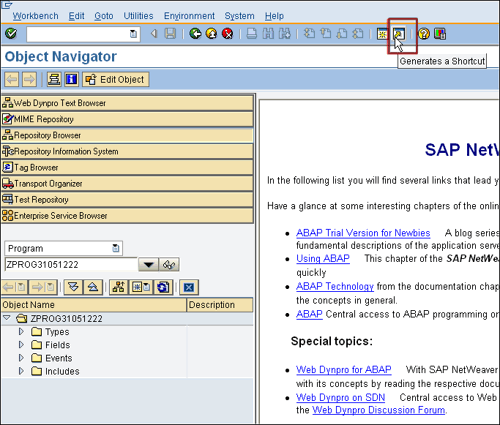Open the Utilities menu
Image resolution: width=500 pixels, height=425 pixels.
(x=138, y=16)
